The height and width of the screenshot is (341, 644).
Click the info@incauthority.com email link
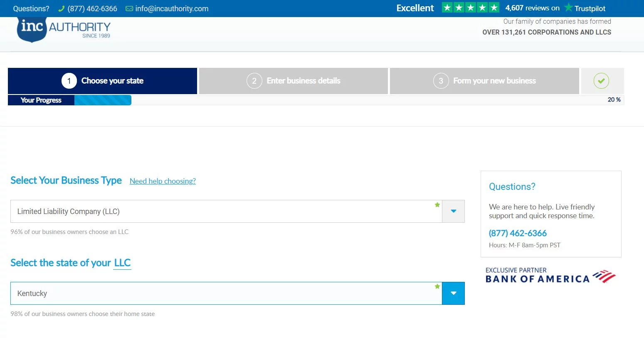172,9
